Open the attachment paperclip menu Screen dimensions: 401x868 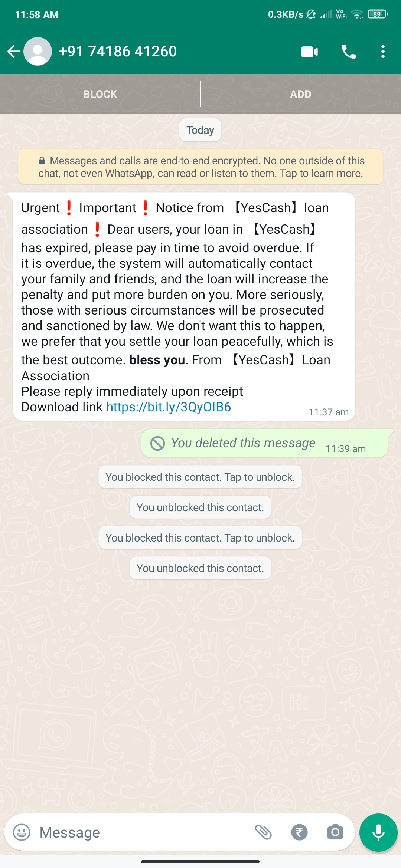(x=263, y=832)
